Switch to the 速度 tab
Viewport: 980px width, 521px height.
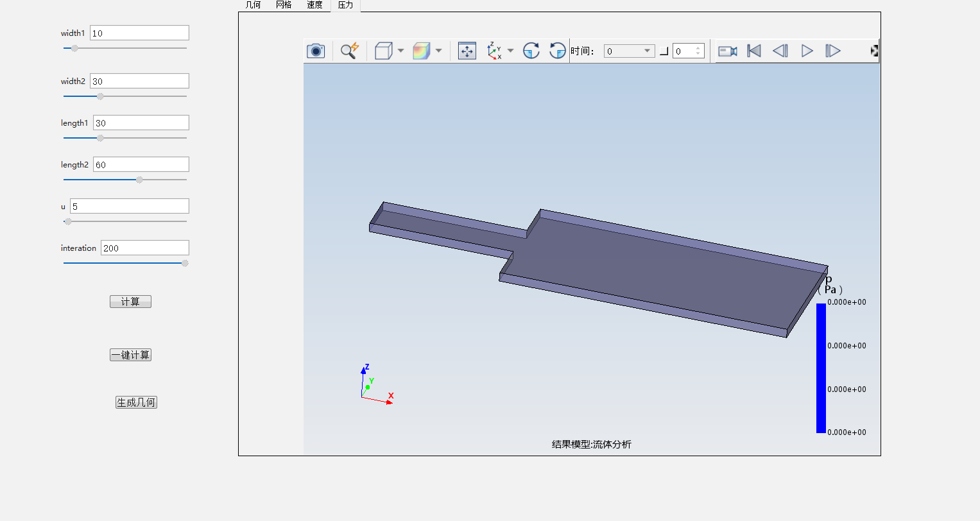pos(314,5)
